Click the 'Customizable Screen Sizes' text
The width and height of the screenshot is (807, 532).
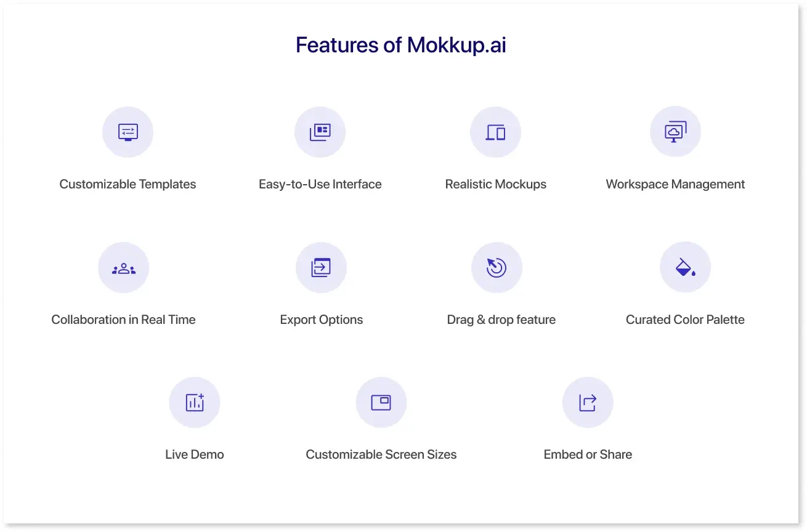pos(381,454)
